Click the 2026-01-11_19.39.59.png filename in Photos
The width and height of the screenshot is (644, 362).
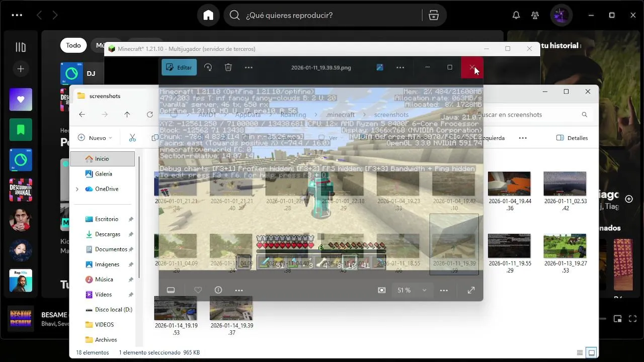point(321,67)
